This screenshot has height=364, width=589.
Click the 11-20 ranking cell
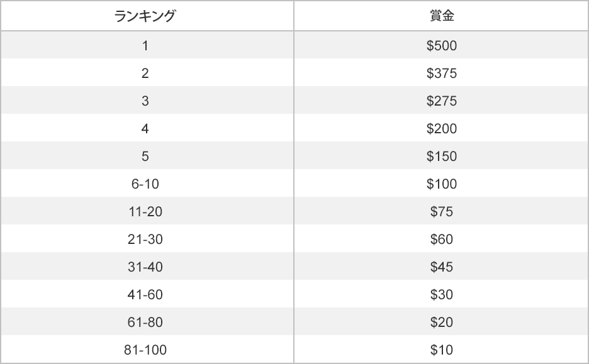click(x=145, y=211)
